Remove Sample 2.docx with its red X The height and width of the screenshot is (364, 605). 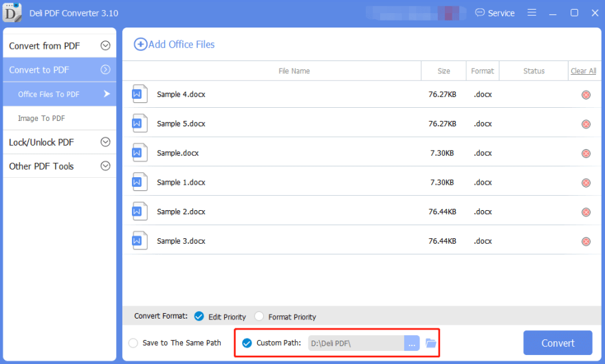pyautogui.click(x=586, y=212)
